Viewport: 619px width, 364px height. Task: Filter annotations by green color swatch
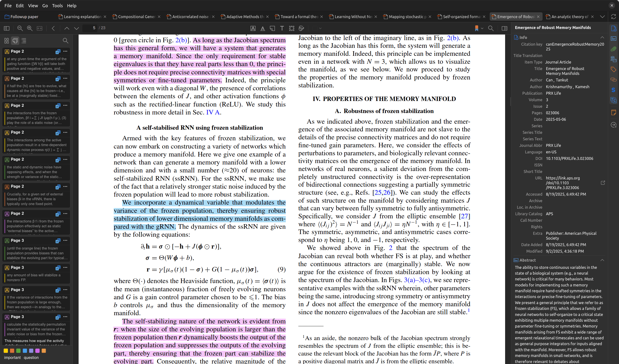[18, 351]
